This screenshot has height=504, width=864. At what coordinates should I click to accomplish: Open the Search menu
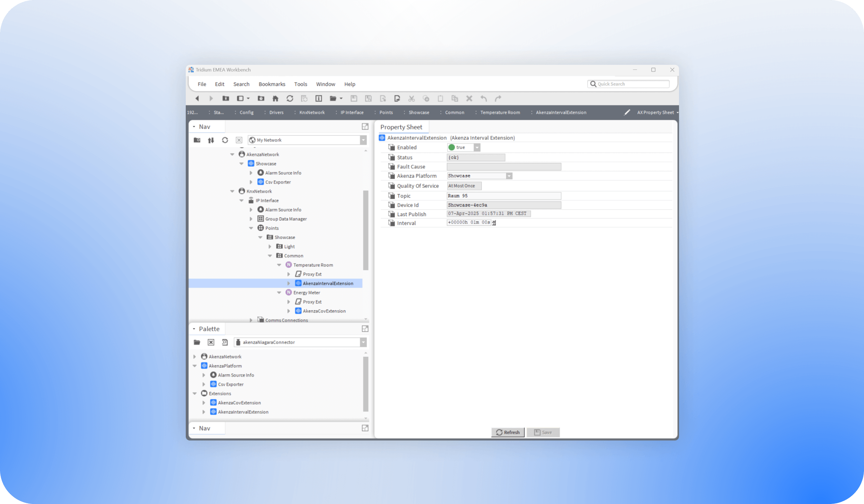click(241, 84)
